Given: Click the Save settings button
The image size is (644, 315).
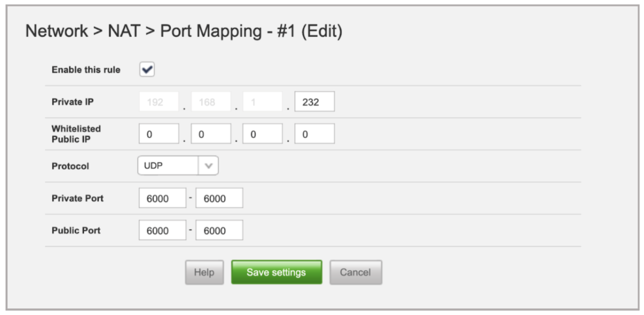Looking at the screenshot, I should pyautogui.click(x=276, y=272).
